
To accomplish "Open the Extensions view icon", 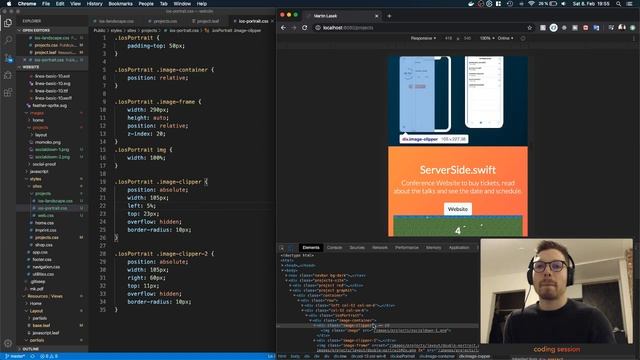I will [8, 93].
